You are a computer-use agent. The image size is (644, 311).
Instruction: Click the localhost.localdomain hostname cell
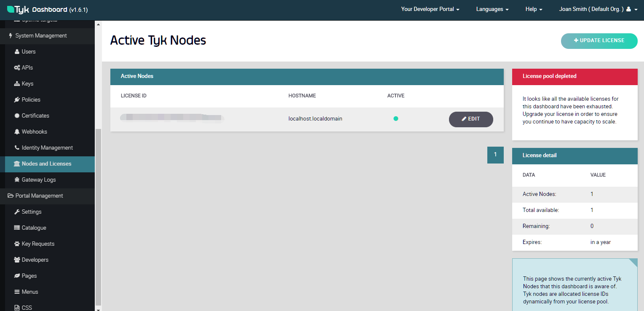(x=315, y=119)
